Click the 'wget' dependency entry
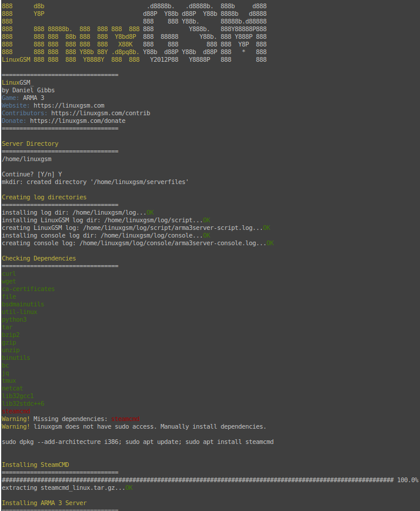The height and width of the screenshot is (511, 420). pyautogui.click(x=9, y=281)
